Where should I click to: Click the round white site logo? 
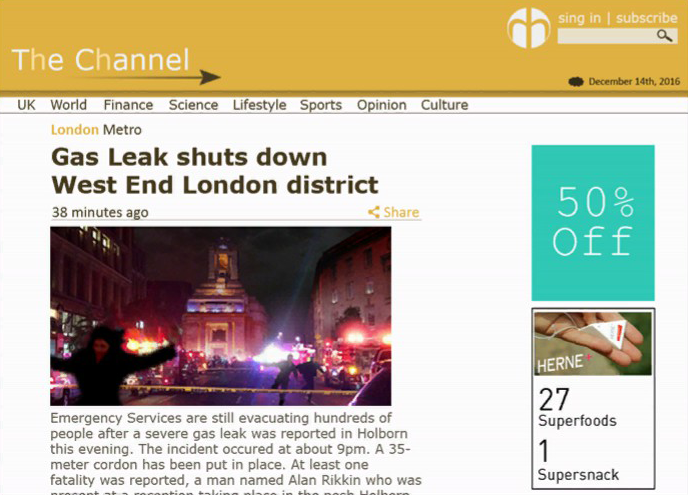pos(529,28)
